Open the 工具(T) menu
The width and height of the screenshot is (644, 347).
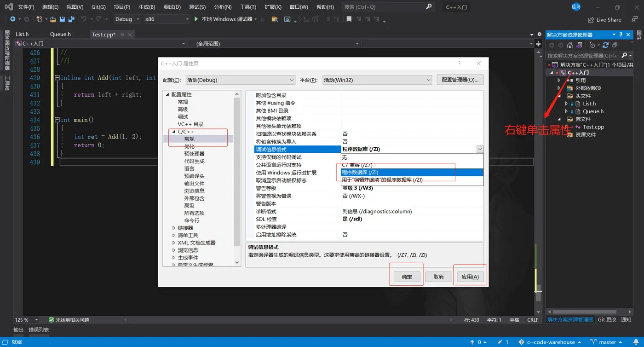click(x=248, y=7)
